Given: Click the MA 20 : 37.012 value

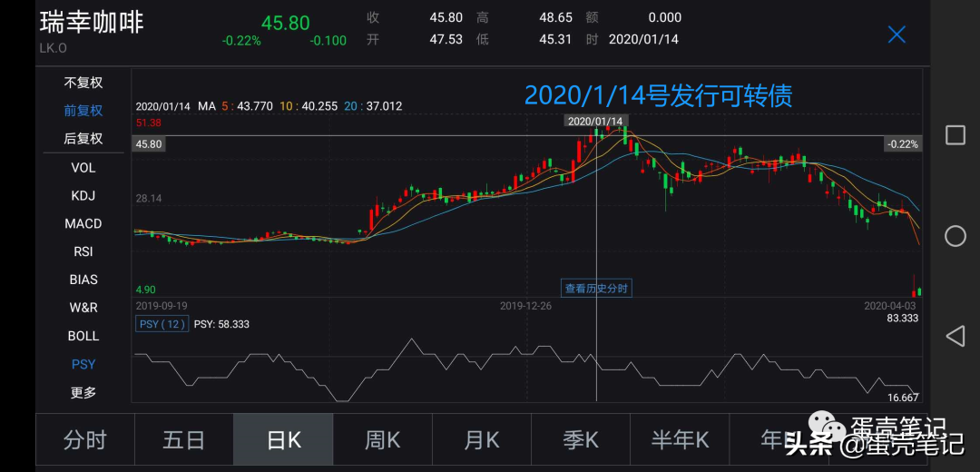Looking at the screenshot, I should click(373, 106).
